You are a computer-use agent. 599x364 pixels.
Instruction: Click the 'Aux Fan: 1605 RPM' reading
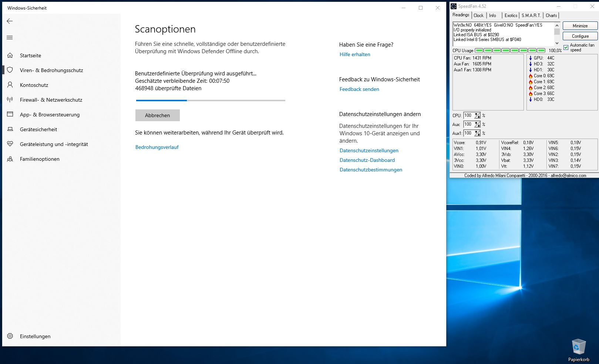point(472,64)
